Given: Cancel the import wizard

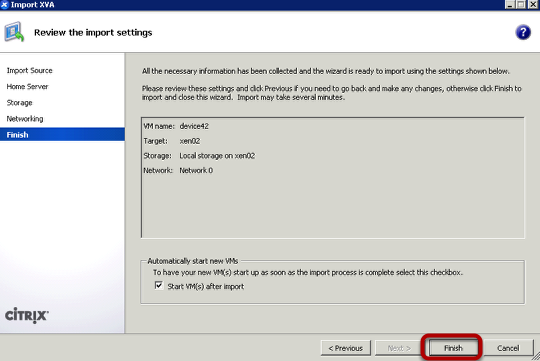Looking at the screenshot, I should tap(508, 348).
